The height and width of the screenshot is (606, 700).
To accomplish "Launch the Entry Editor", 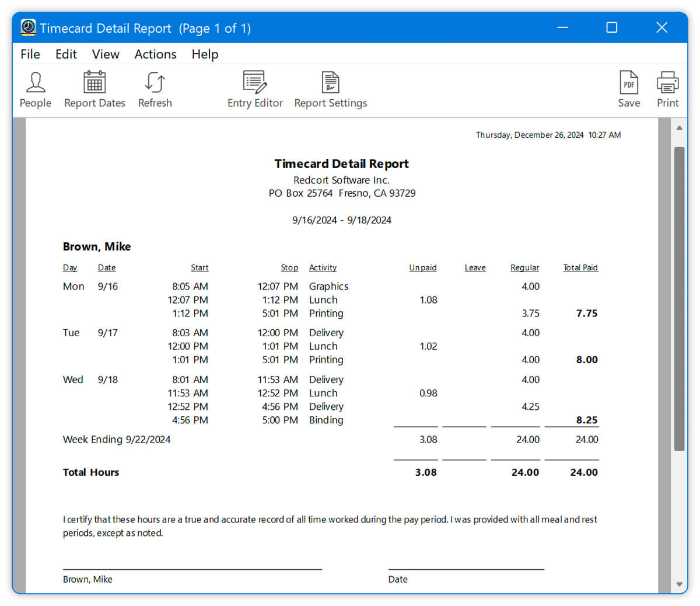I will [x=255, y=89].
